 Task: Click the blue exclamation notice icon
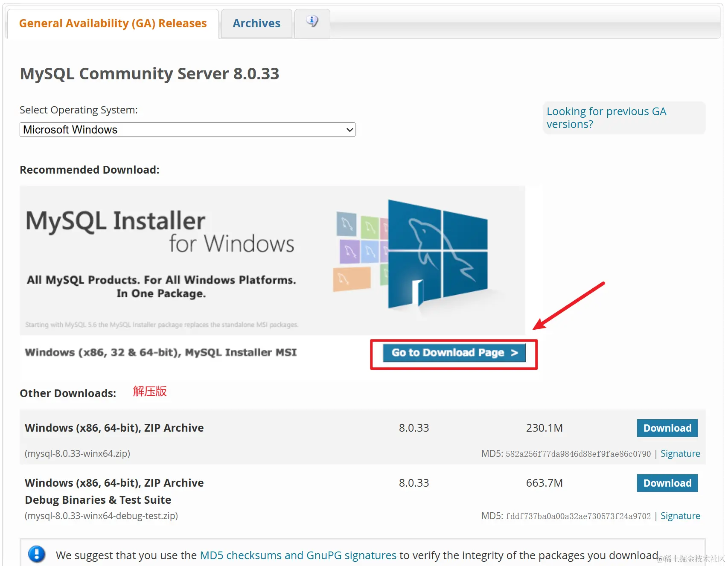click(37, 554)
